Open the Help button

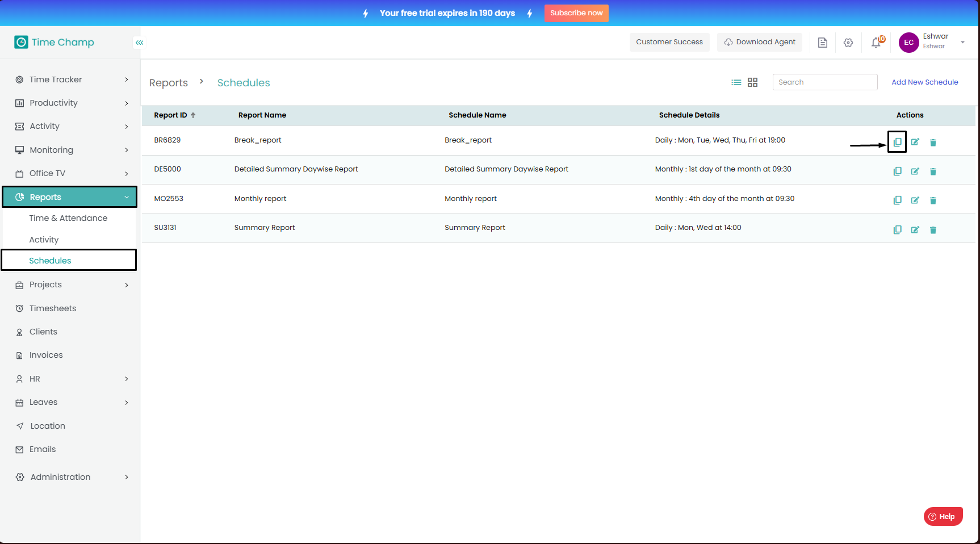pos(943,517)
